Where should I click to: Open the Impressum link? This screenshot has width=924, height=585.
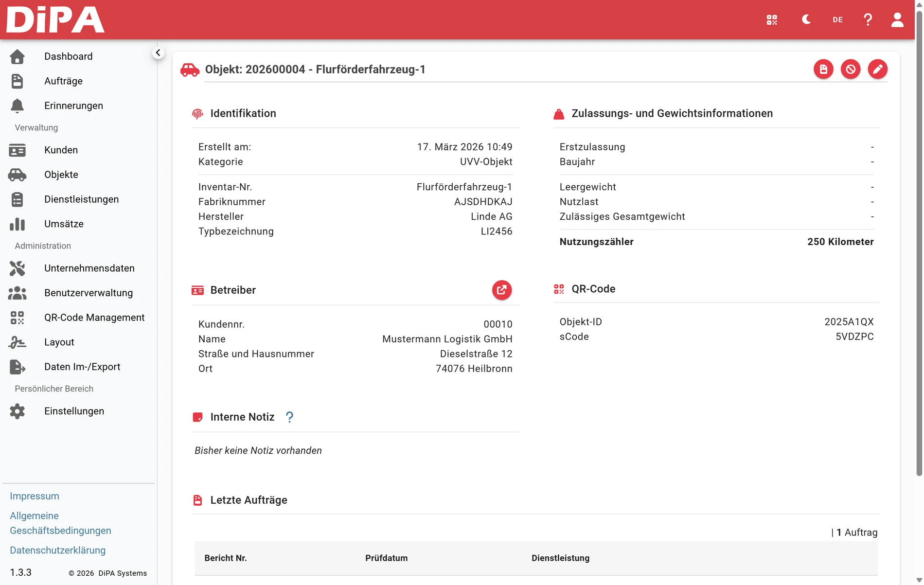[35, 496]
